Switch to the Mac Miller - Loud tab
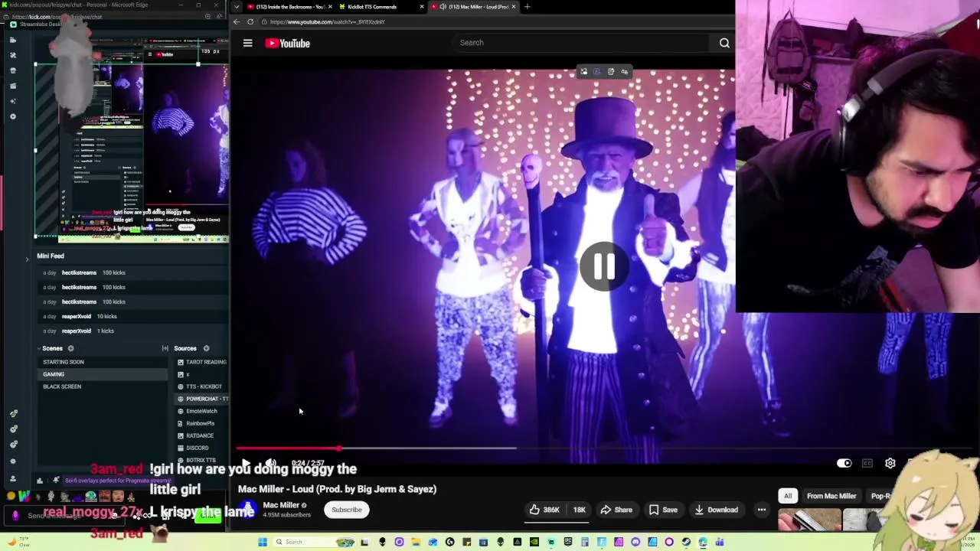Viewport: 980px width, 551px height. 472,7
